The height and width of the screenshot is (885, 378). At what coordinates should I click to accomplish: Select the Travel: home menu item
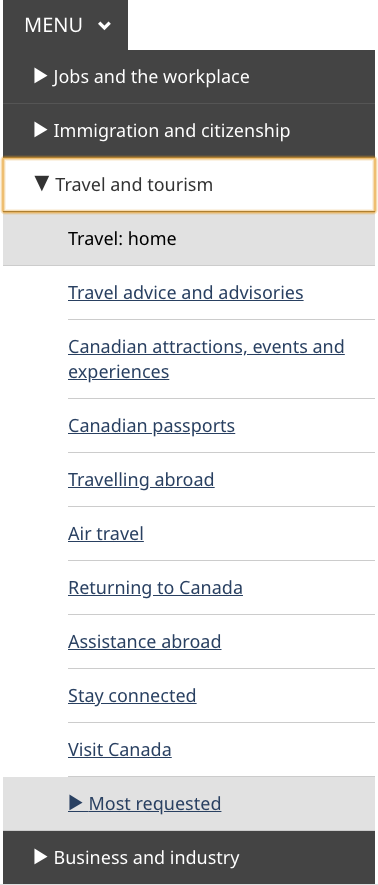point(189,238)
